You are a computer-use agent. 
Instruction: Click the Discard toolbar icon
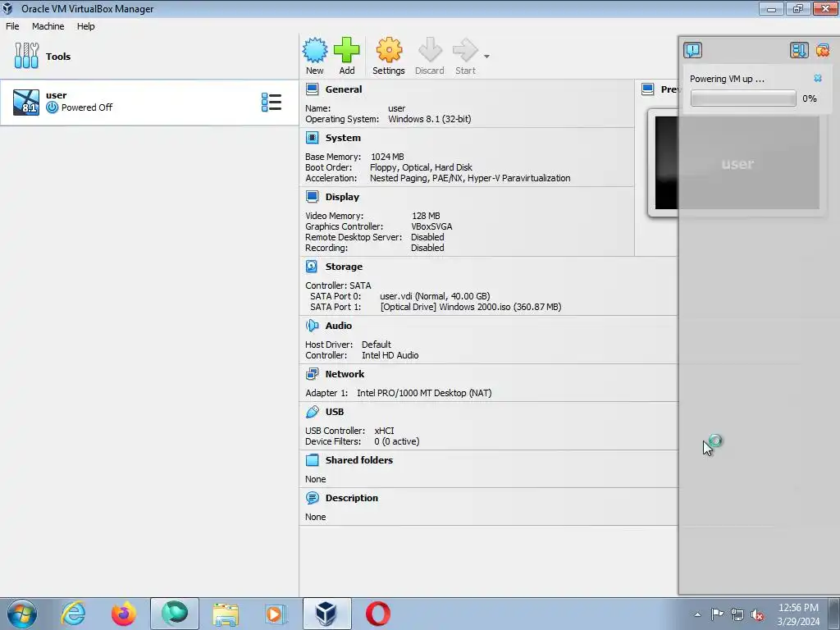[430, 50]
